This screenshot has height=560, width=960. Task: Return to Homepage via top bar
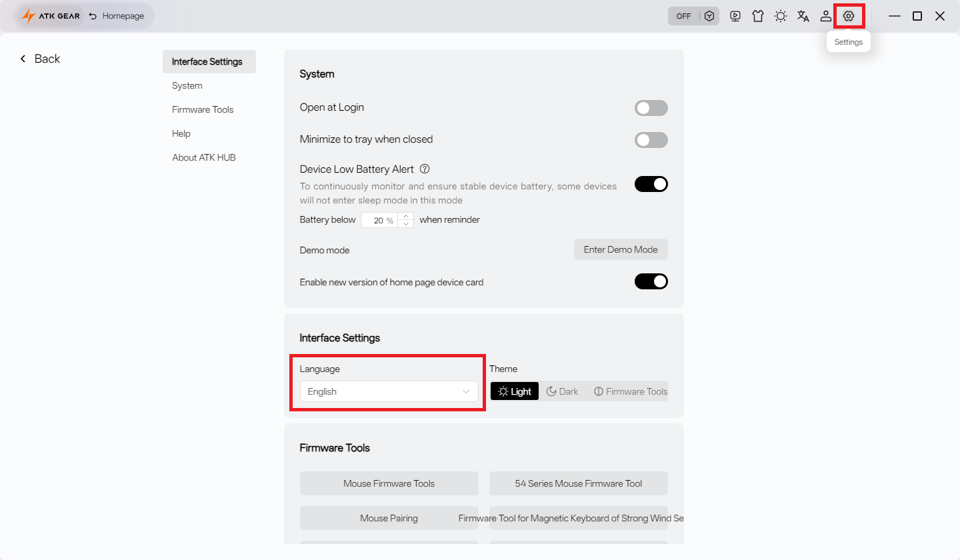[116, 16]
